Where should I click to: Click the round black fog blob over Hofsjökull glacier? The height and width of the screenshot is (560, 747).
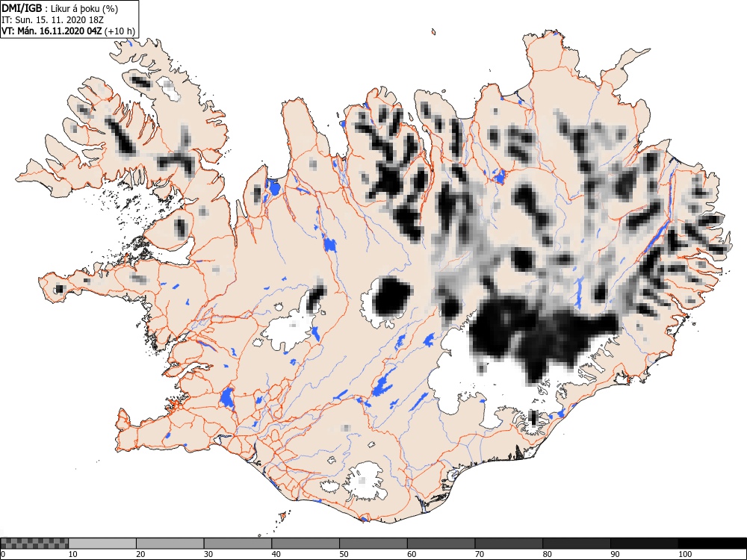tap(392, 296)
